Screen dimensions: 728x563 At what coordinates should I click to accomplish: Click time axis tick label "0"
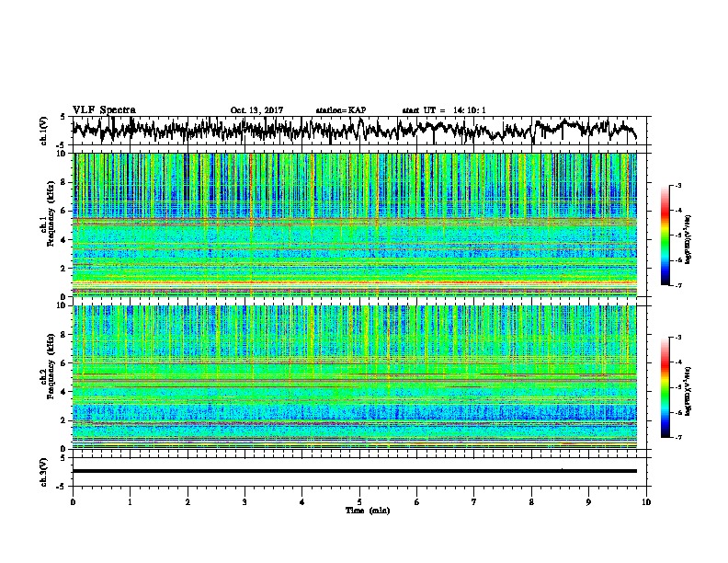[73, 502]
